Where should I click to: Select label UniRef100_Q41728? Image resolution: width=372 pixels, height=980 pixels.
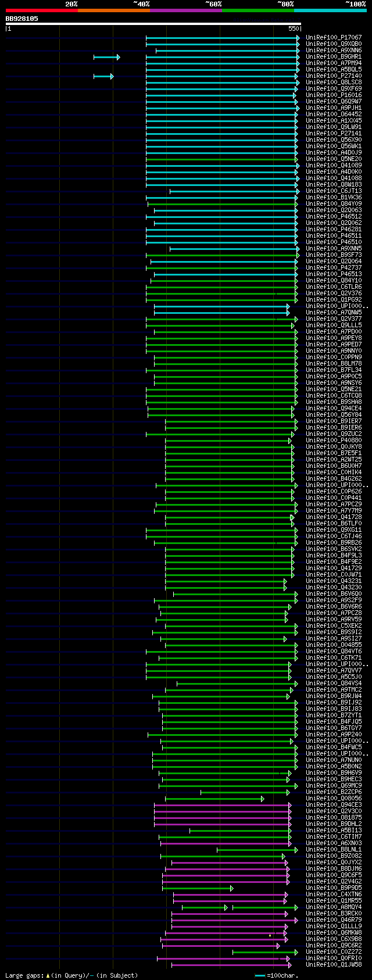coord(334,517)
